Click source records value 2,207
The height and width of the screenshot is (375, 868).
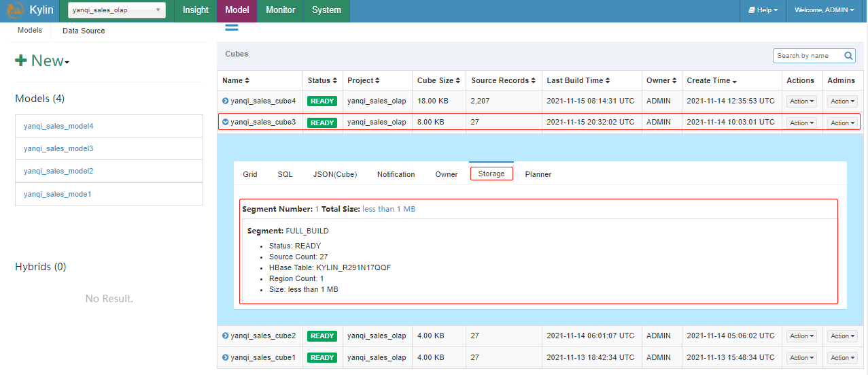pos(481,101)
